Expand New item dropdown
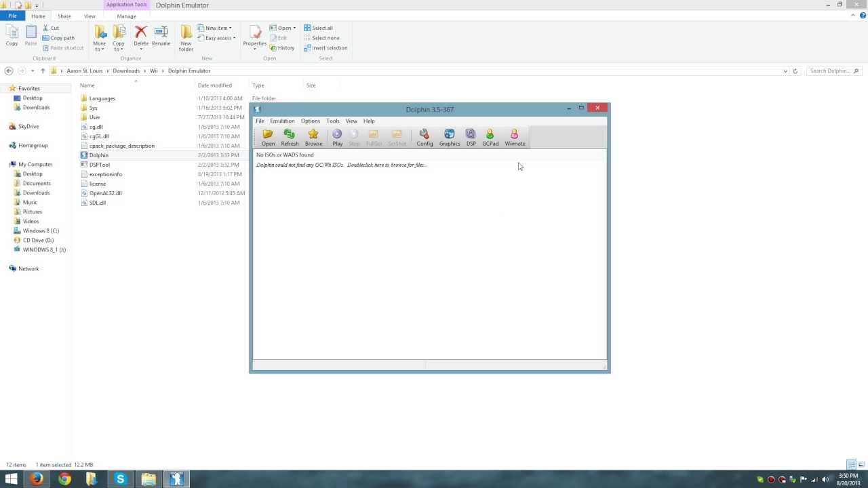Screen dimensions: 868x488 (214, 28)
